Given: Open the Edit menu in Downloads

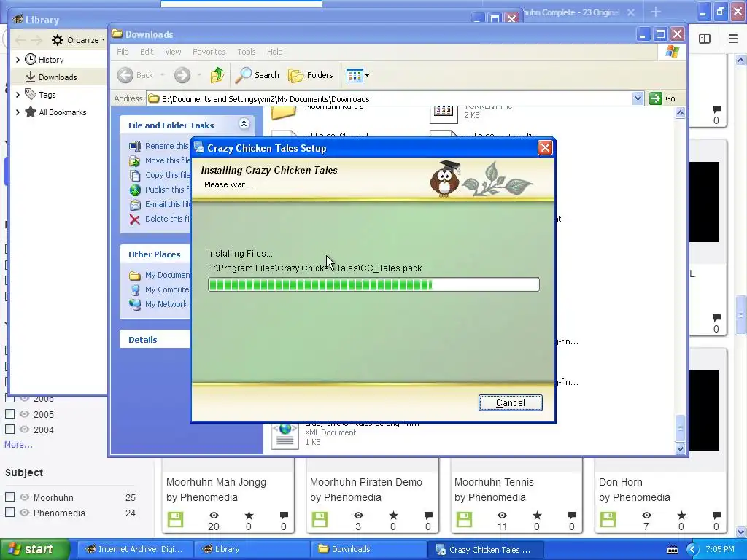Looking at the screenshot, I should pyautogui.click(x=146, y=52).
